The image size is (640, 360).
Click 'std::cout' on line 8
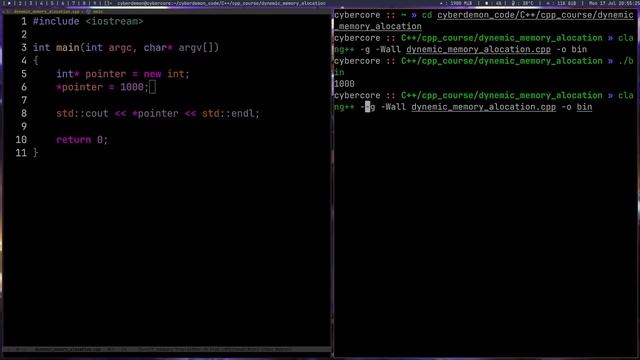pyautogui.click(x=82, y=113)
